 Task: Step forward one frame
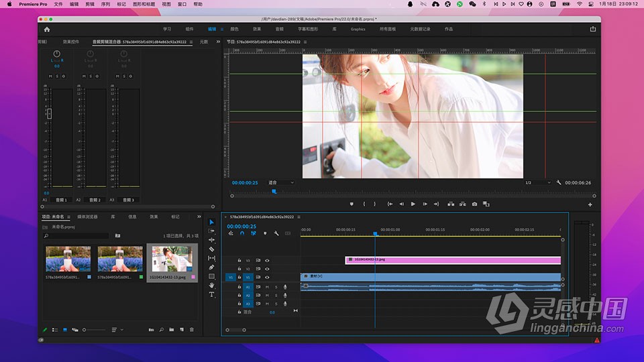pos(425,204)
